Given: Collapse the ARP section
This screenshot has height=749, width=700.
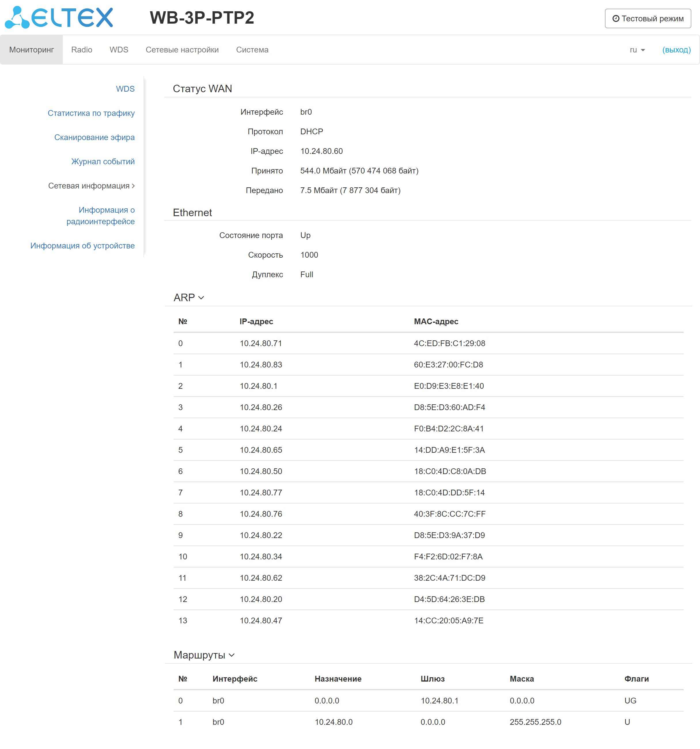Looking at the screenshot, I should (189, 298).
